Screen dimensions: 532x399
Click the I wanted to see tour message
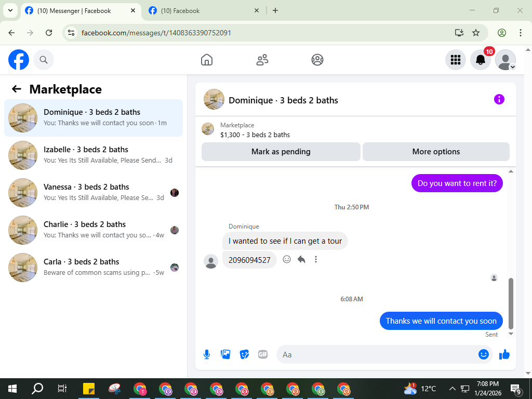tap(285, 241)
